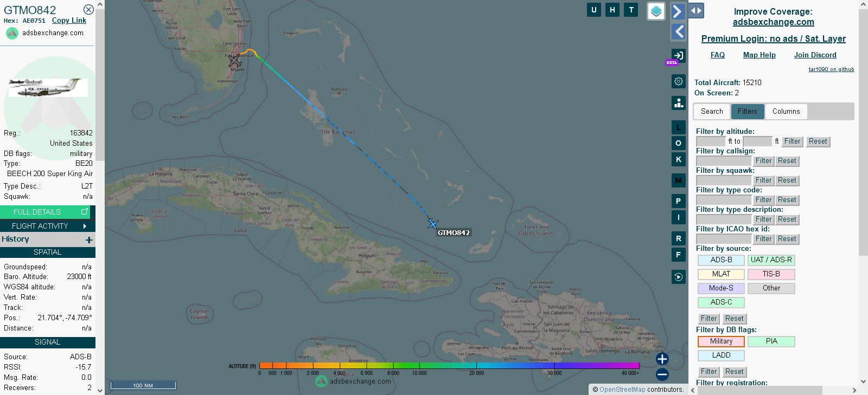Viewport: 868px width, 395px height.
Task: Reset the source filter selection
Action: click(x=734, y=319)
